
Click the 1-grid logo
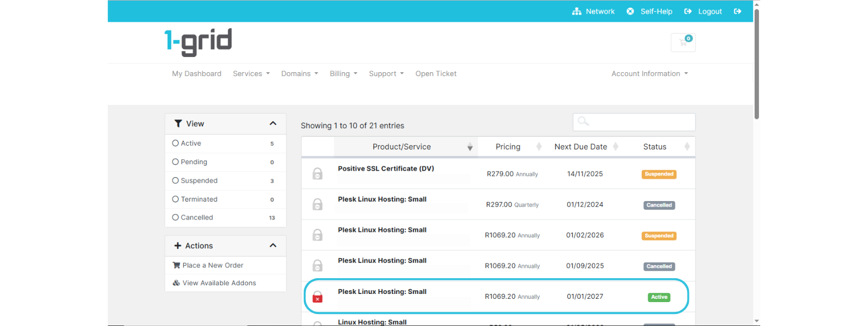pyautogui.click(x=198, y=42)
